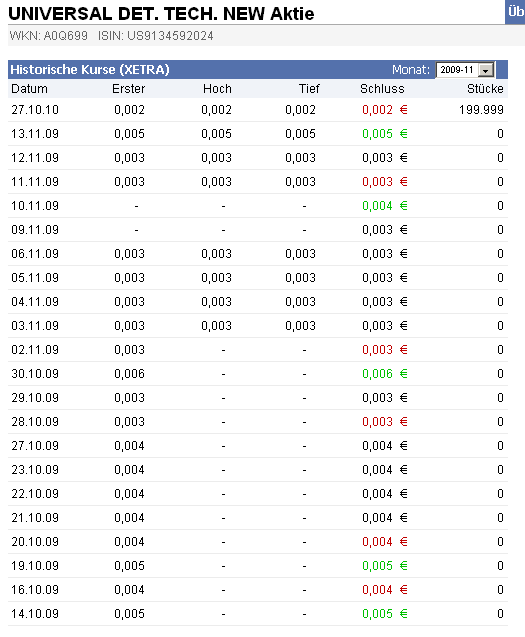Click the Historische Kurse (XETRA) title
This screenshot has width=525, height=637.
click(90, 70)
